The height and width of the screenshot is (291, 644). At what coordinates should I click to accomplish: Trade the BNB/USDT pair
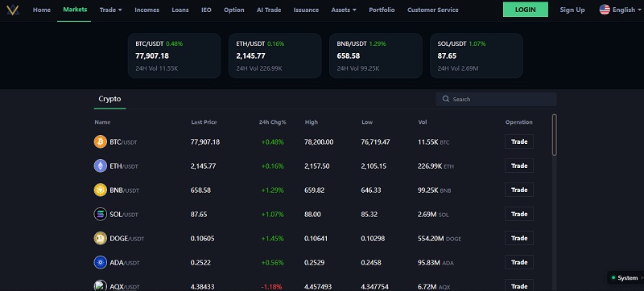point(519,190)
